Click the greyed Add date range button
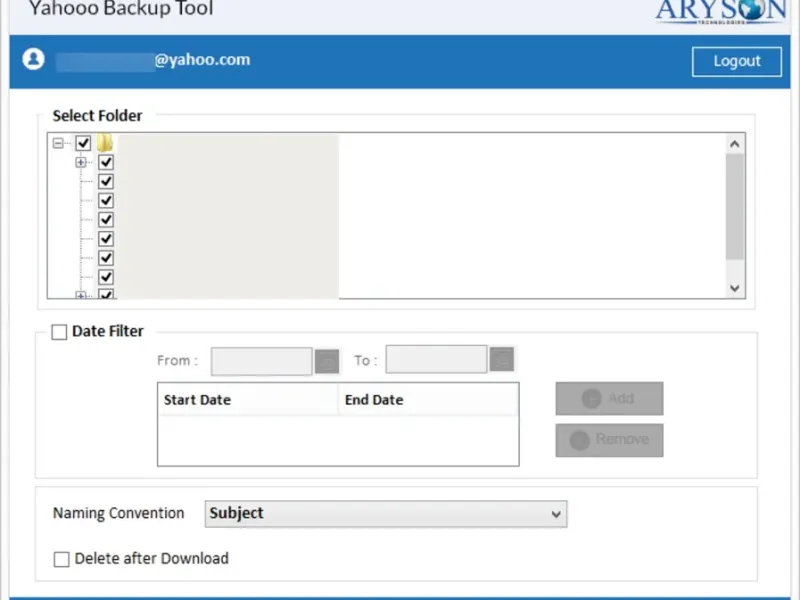800x600 pixels. pos(609,398)
